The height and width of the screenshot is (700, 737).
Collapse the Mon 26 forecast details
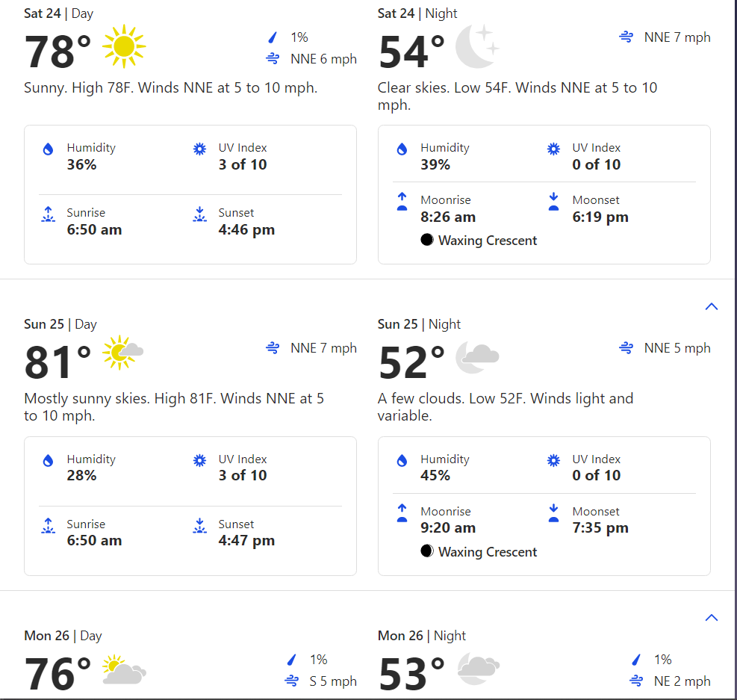pyautogui.click(x=712, y=618)
